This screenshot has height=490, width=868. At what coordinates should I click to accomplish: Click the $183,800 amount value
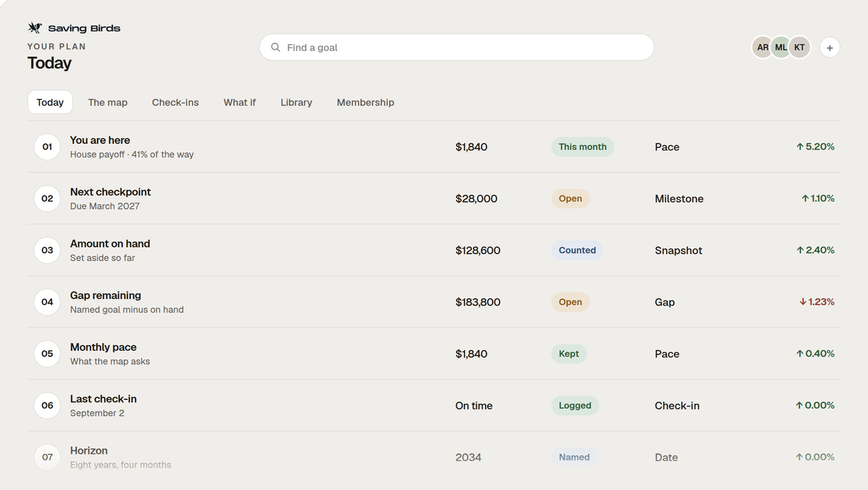point(477,302)
